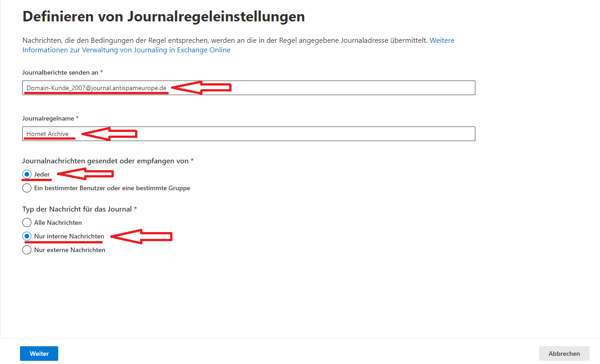600x364 pixels.
Task: Click the Definieren von Journalregeleinstellungen heading
Action: (x=163, y=17)
